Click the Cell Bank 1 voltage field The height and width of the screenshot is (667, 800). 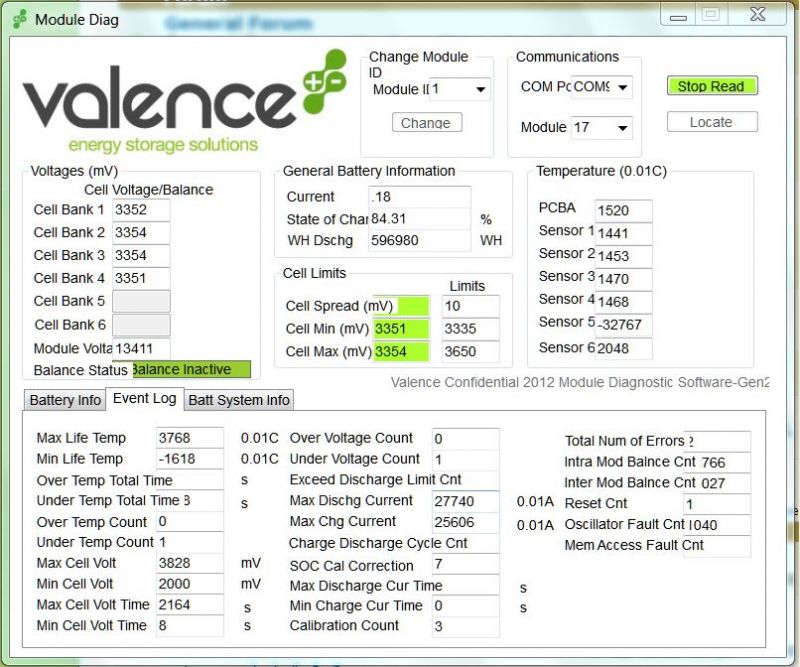141,210
